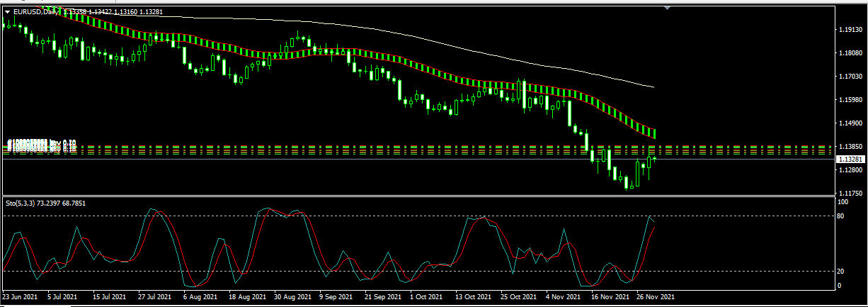Viewport: 868px width, 307px height.
Task: Click the one-click trading arrow beside EURUSD,Daily
Action: pyautogui.click(x=7, y=11)
